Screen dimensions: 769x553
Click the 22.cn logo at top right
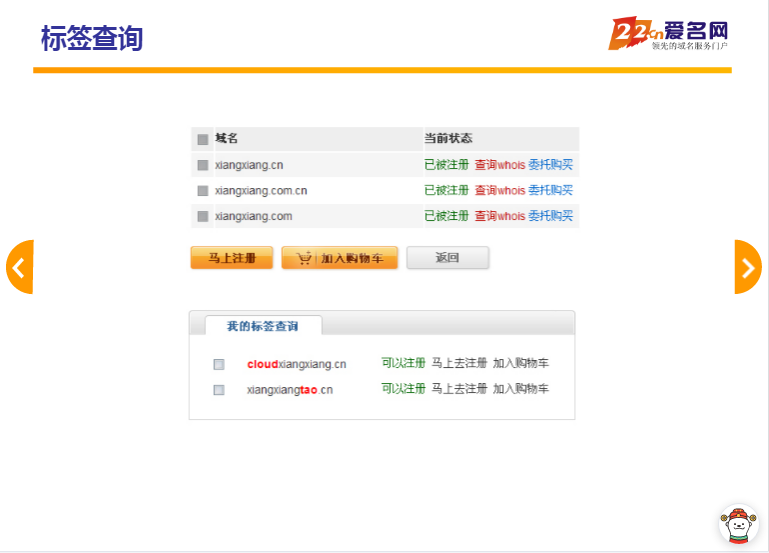[668, 34]
